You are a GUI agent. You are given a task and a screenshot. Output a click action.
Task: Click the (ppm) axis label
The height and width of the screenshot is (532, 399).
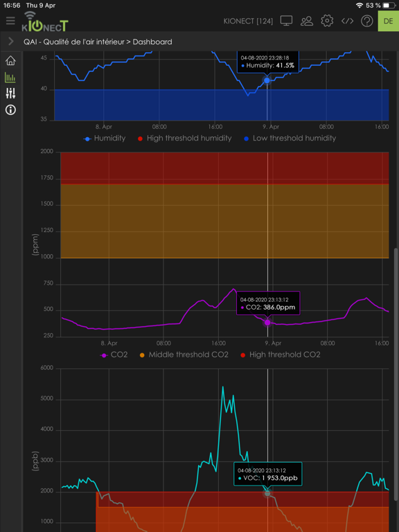[35, 245]
